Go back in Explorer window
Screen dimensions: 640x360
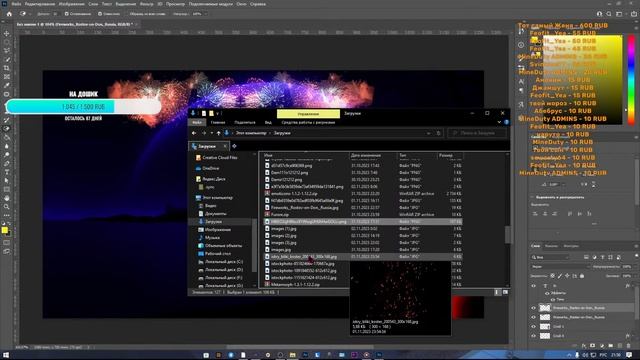(194, 133)
